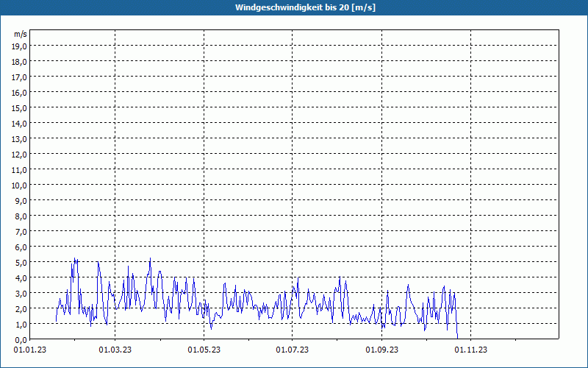Click the 19,0 y-axis label

[19, 46]
